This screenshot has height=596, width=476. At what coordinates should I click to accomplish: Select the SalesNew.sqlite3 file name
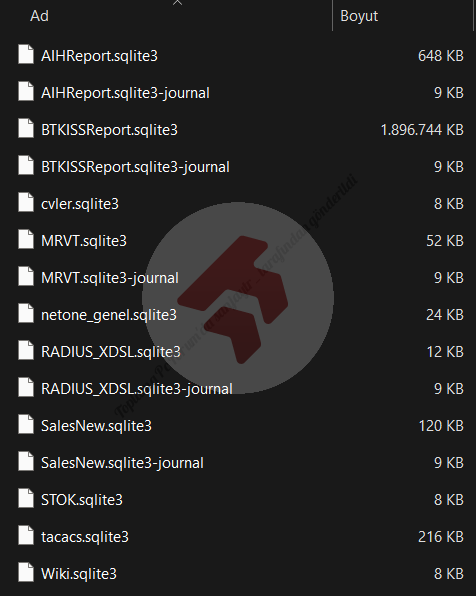point(96,426)
